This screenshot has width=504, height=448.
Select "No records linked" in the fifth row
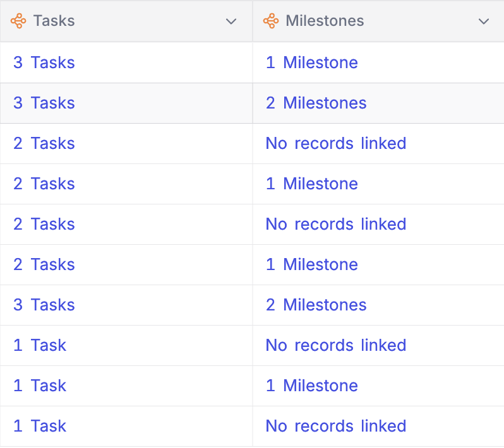click(x=335, y=224)
